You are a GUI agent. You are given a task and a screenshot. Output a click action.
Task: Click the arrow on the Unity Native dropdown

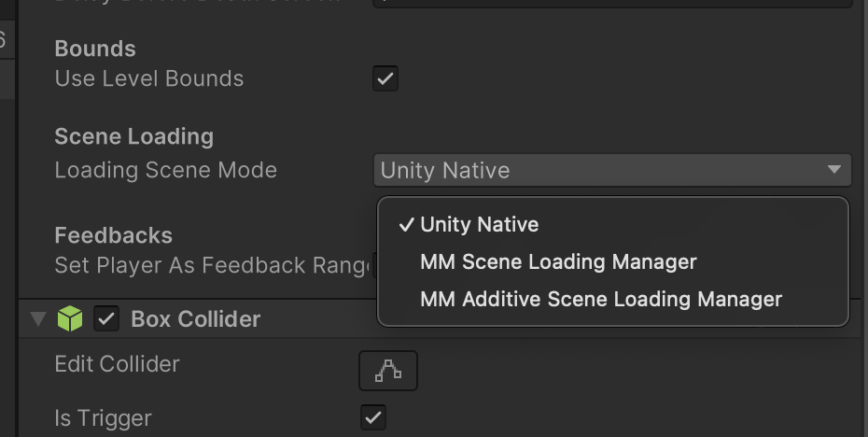point(834,170)
